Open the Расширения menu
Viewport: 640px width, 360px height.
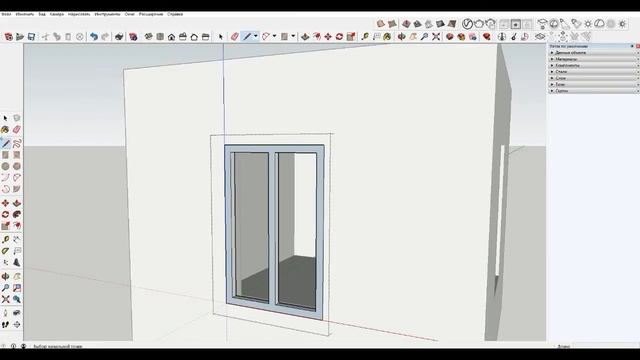pos(151,14)
